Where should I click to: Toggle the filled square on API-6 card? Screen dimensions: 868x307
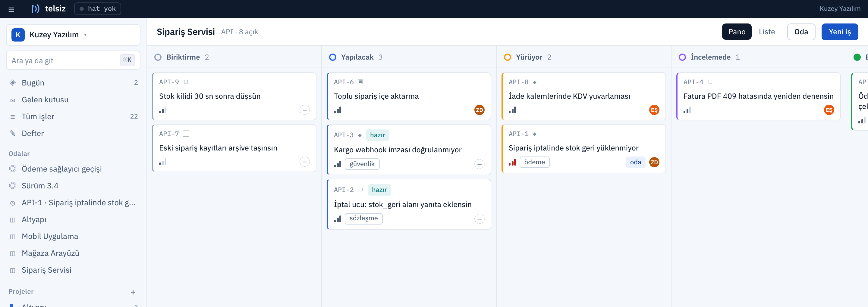click(360, 82)
